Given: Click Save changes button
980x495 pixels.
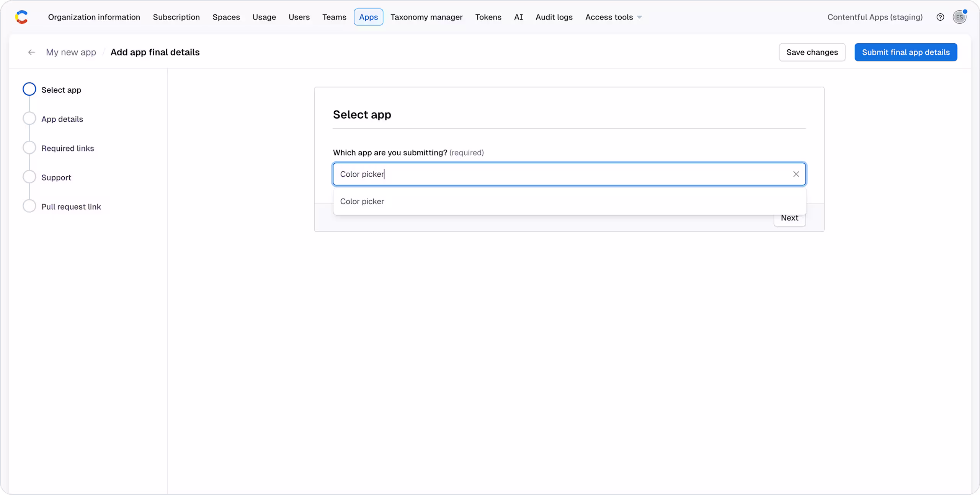Looking at the screenshot, I should click(x=812, y=52).
